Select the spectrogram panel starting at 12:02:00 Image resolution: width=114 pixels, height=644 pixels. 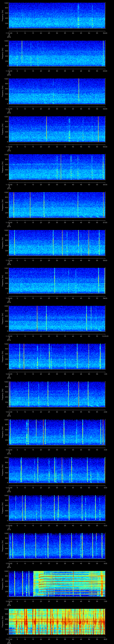[57, 432]
